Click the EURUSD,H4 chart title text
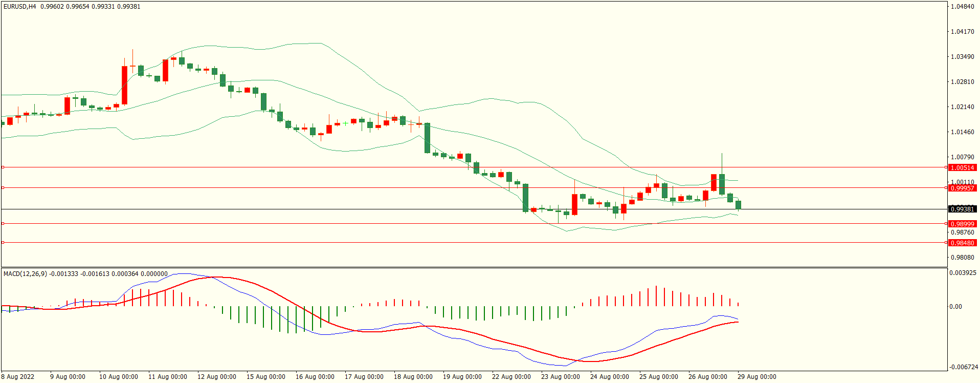 tap(20, 7)
